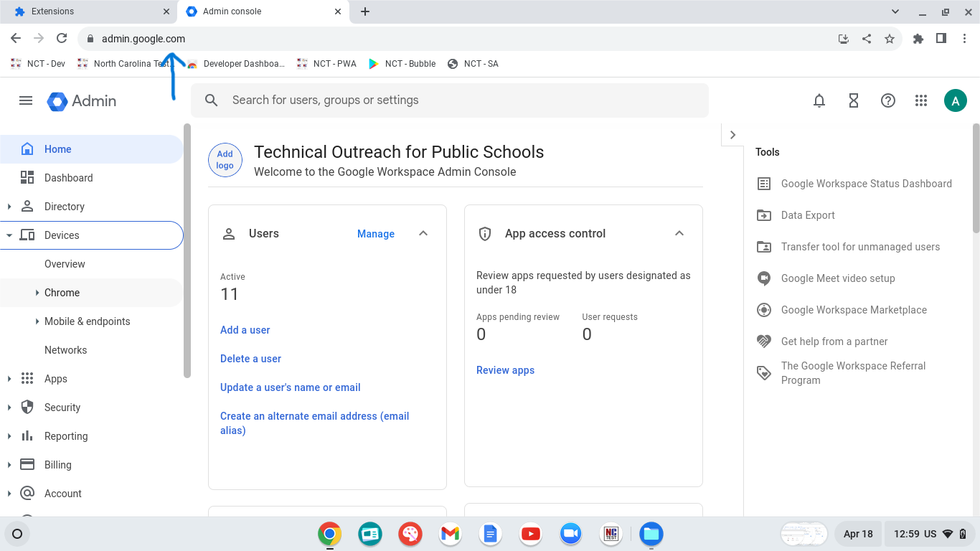The width and height of the screenshot is (980, 551).
Task: Open the red paint palette shelf app
Action: (x=410, y=534)
